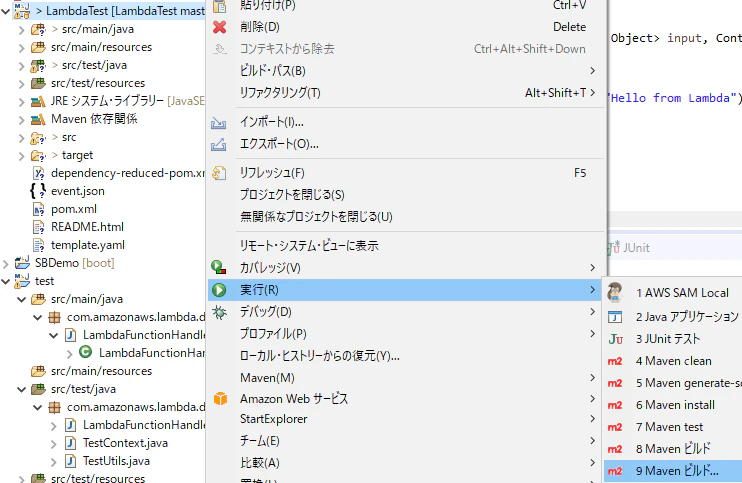Click the import icon next to インポート(I)...

tap(218, 123)
